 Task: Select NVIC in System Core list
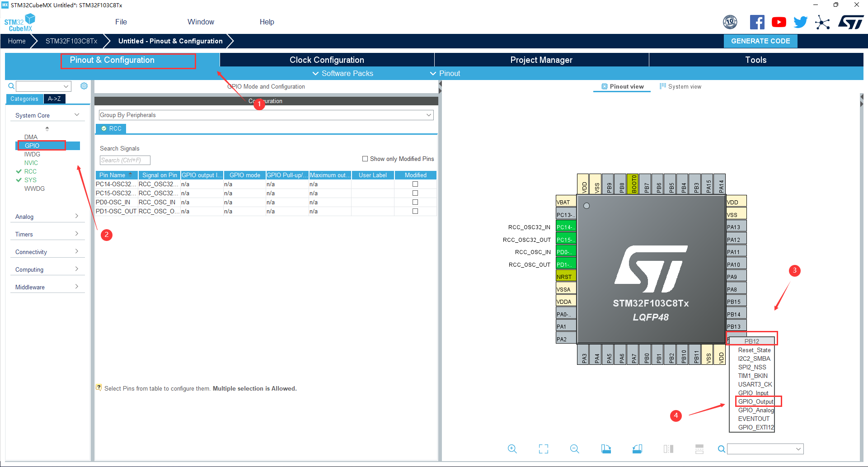click(x=31, y=163)
